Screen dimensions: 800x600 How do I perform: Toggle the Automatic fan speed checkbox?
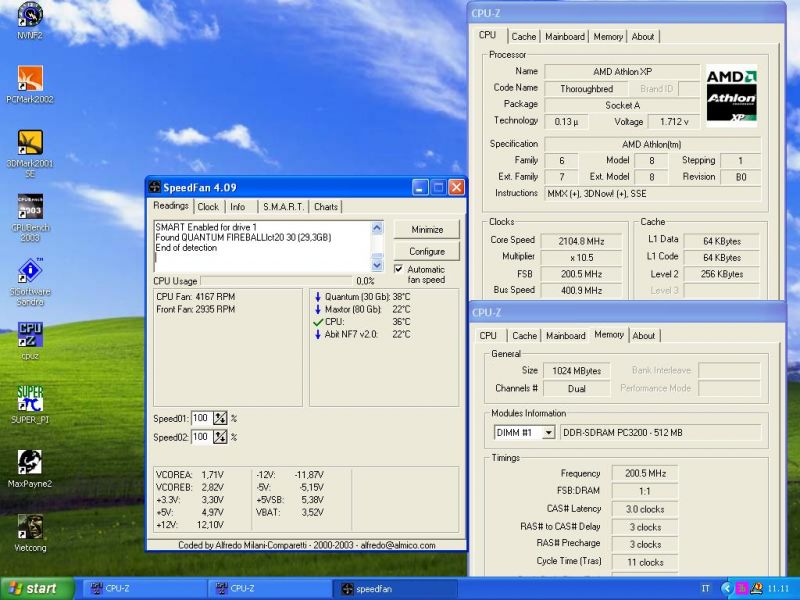point(398,269)
